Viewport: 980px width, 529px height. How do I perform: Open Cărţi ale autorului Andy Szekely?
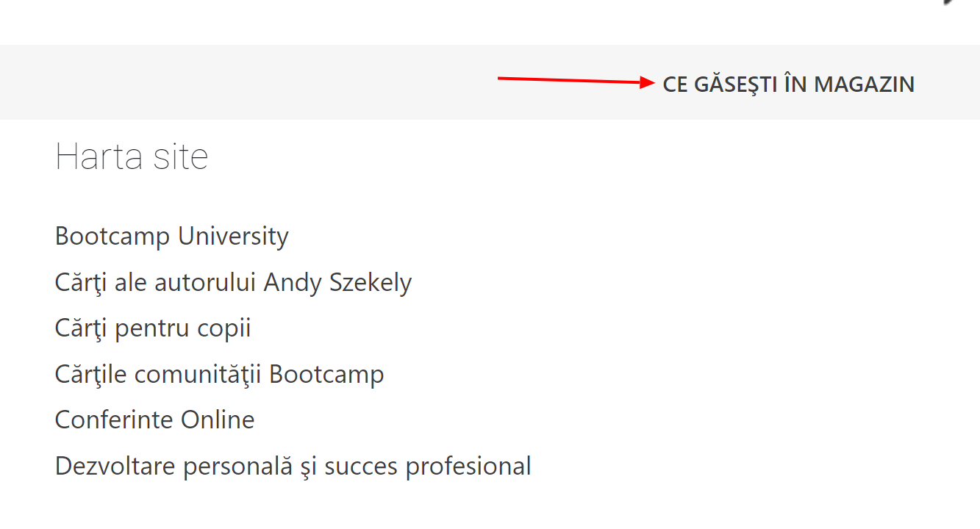[233, 283]
